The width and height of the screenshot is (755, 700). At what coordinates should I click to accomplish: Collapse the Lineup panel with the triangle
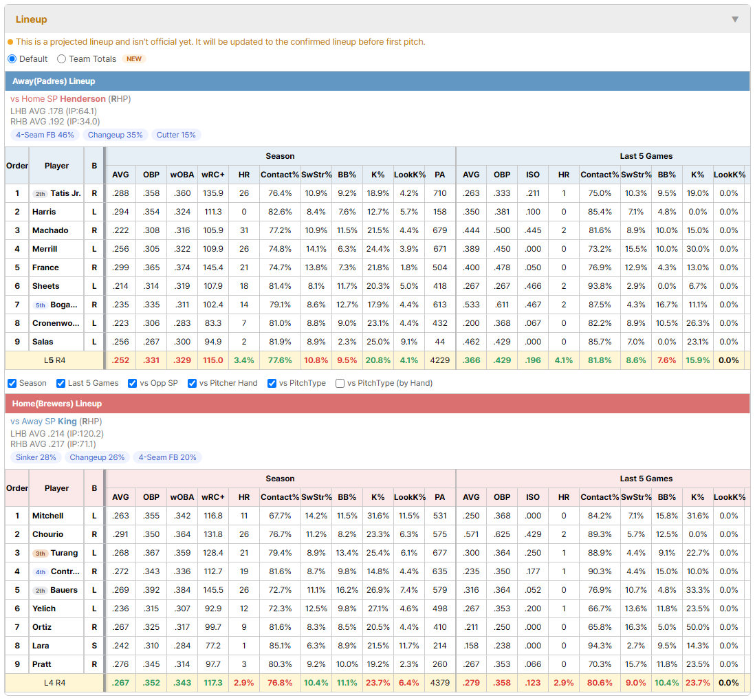[x=735, y=19]
